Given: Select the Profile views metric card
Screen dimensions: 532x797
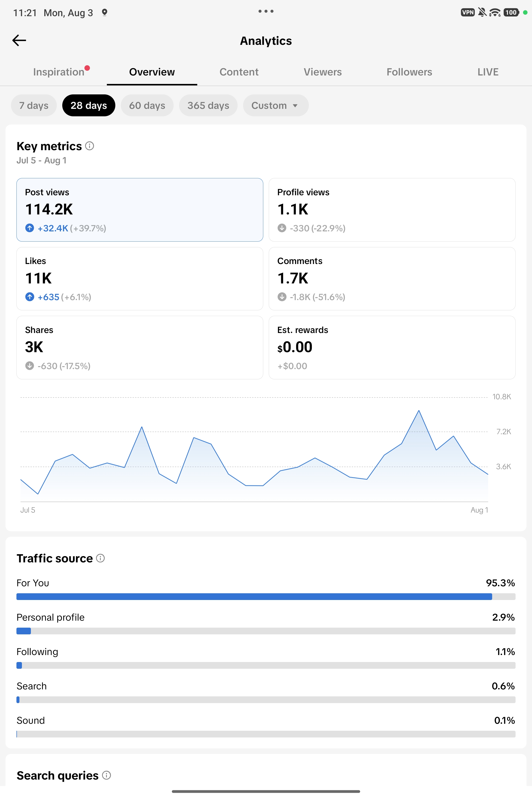Looking at the screenshot, I should click(392, 210).
